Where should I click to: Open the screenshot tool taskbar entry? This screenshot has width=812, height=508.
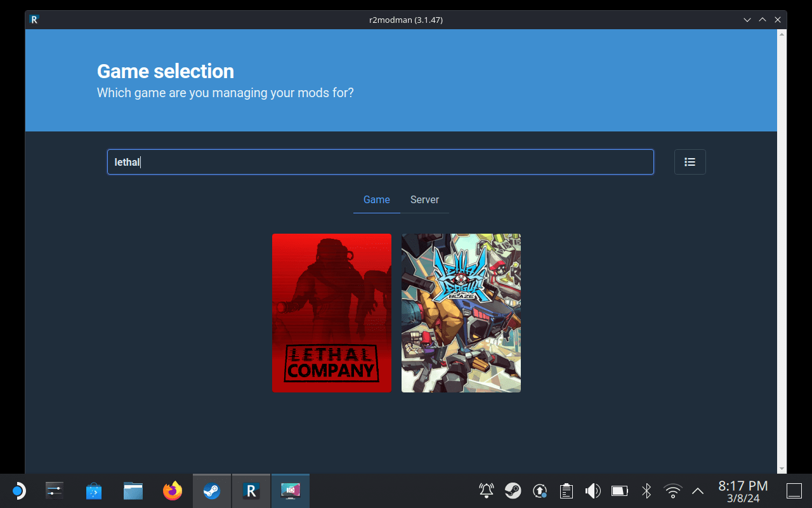point(291,491)
